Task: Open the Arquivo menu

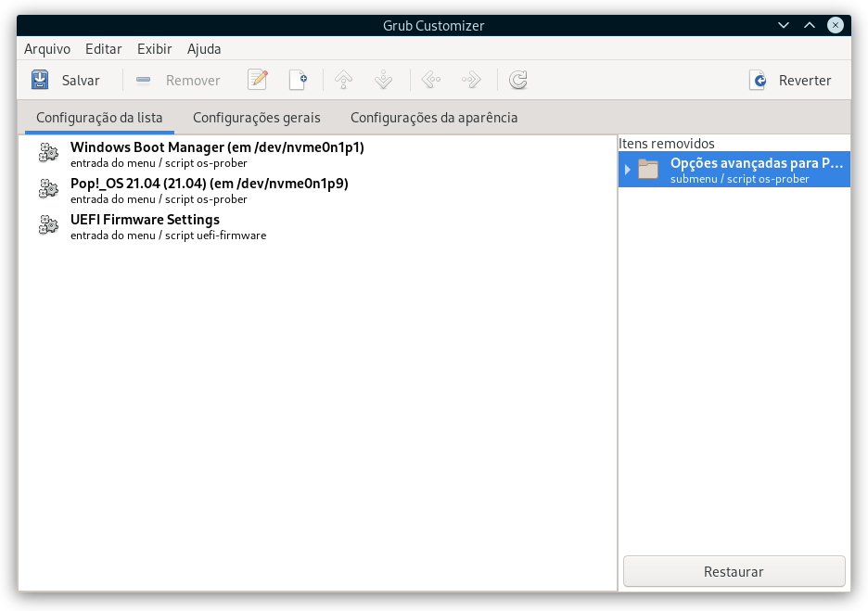Action: (47, 49)
